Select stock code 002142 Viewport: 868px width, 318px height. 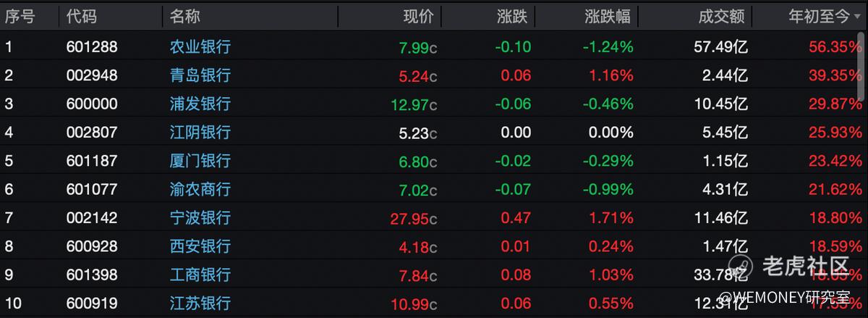pyautogui.click(x=92, y=217)
